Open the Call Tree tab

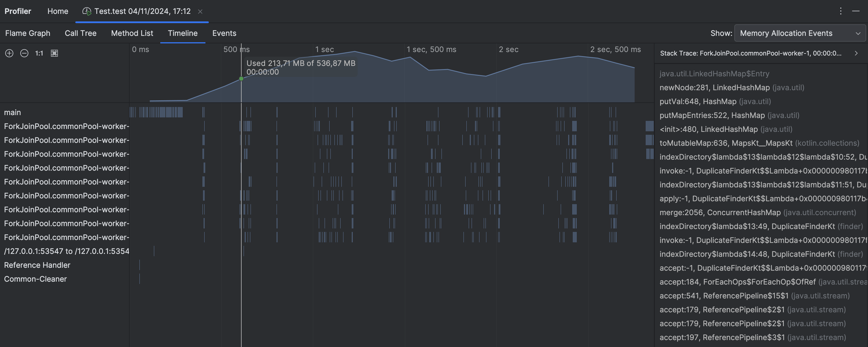tap(80, 33)
